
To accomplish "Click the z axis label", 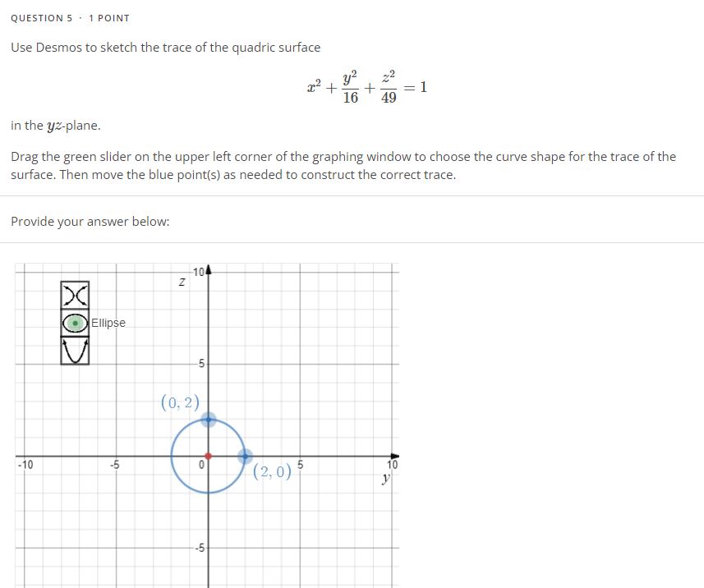I will [182, 281].
